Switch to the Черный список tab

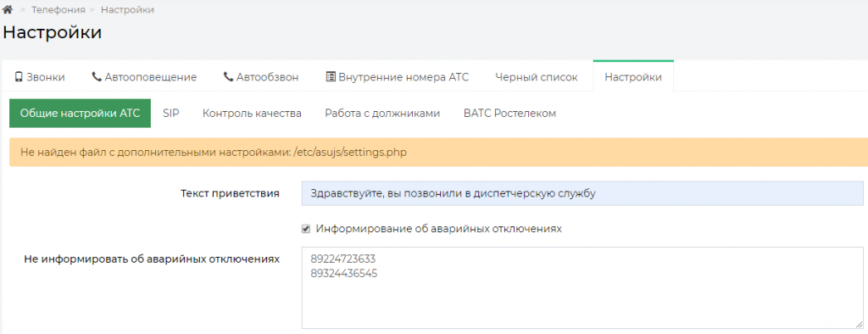click(537, 77)
